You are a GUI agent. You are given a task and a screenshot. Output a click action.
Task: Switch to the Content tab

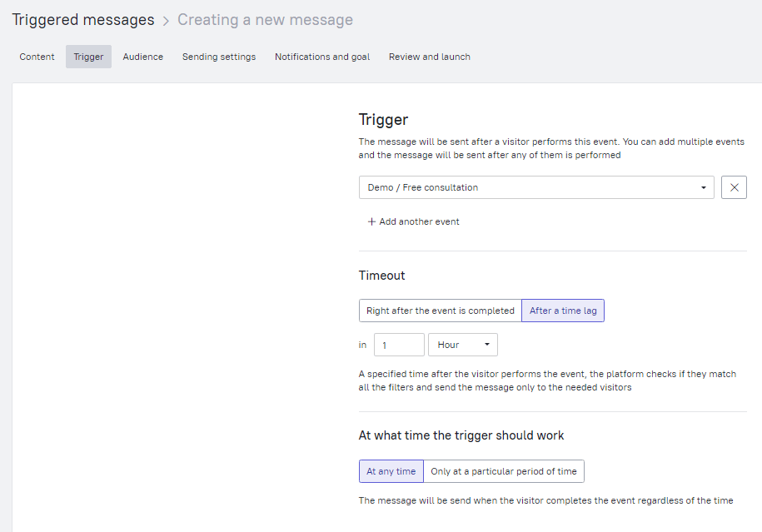click(x=37, y=57)
